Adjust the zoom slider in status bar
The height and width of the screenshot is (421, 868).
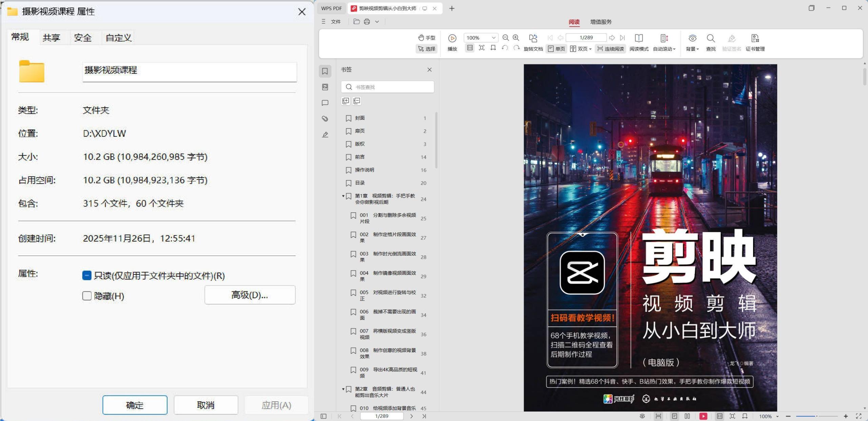click(x=816, y=416)
